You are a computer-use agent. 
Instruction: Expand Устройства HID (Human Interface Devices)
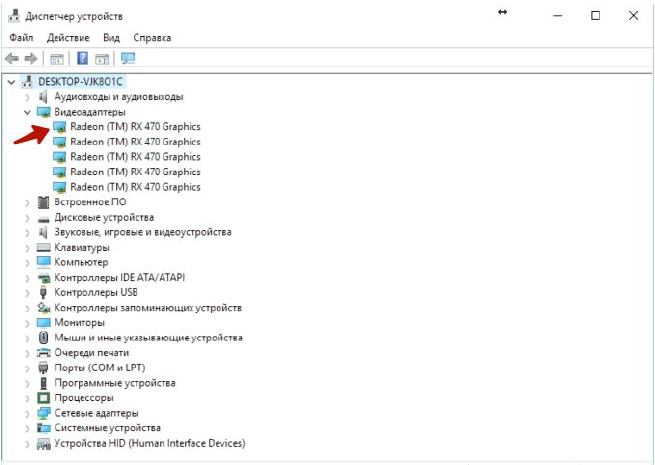(28, 444)
